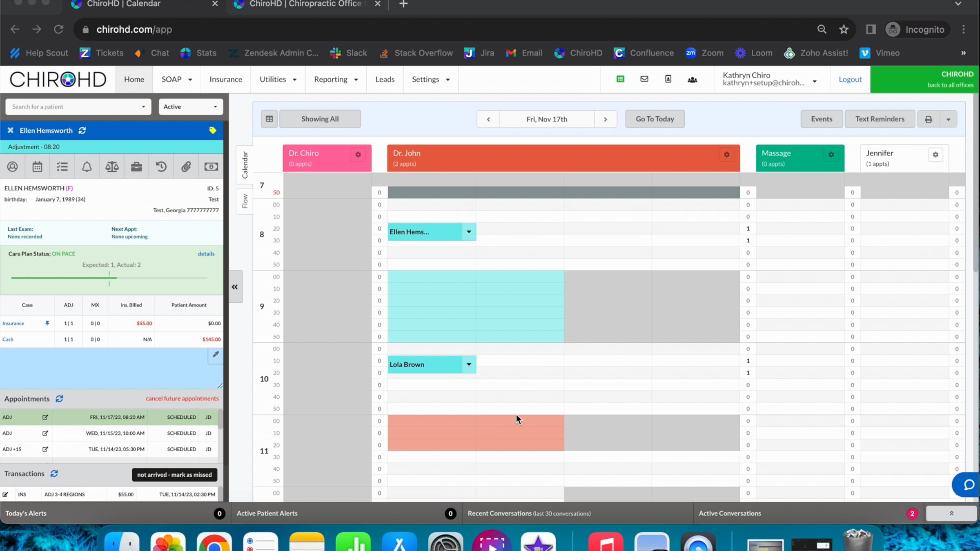The height and width of the screenshot is (551, 980).
Task: Open the group users icon
Action: pyautogui.click(x=693, y=80)
